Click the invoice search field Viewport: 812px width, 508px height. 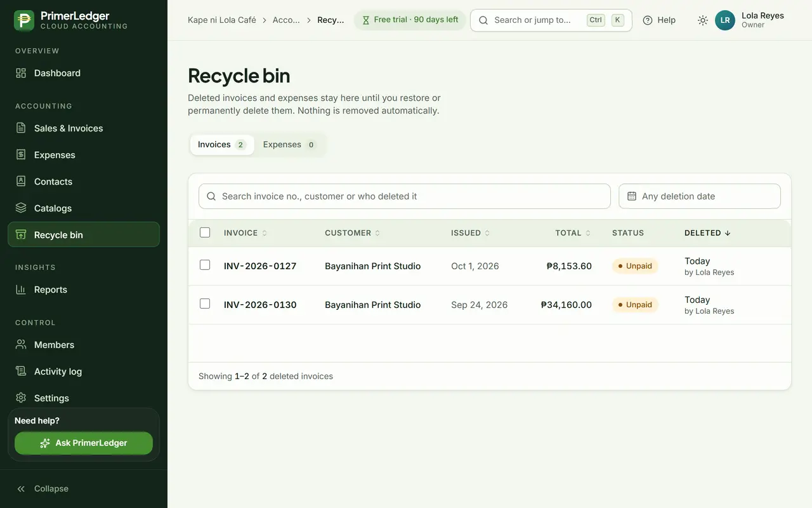pos(405,197)
